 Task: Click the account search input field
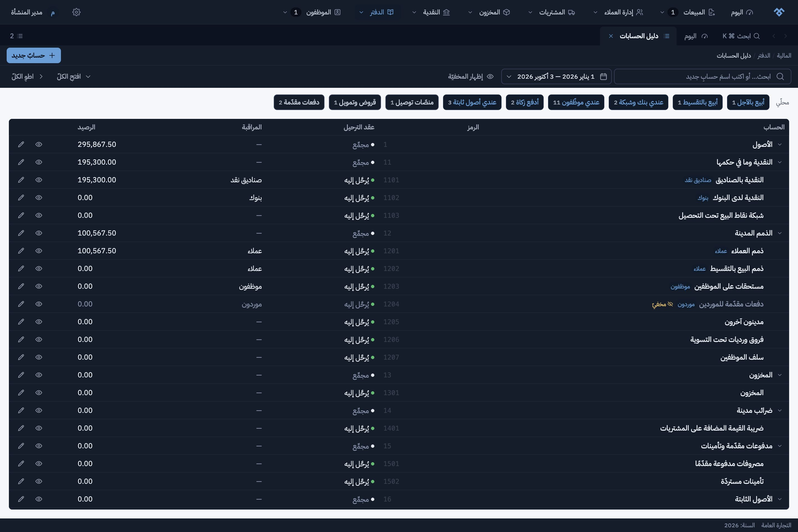click(702, 76)
